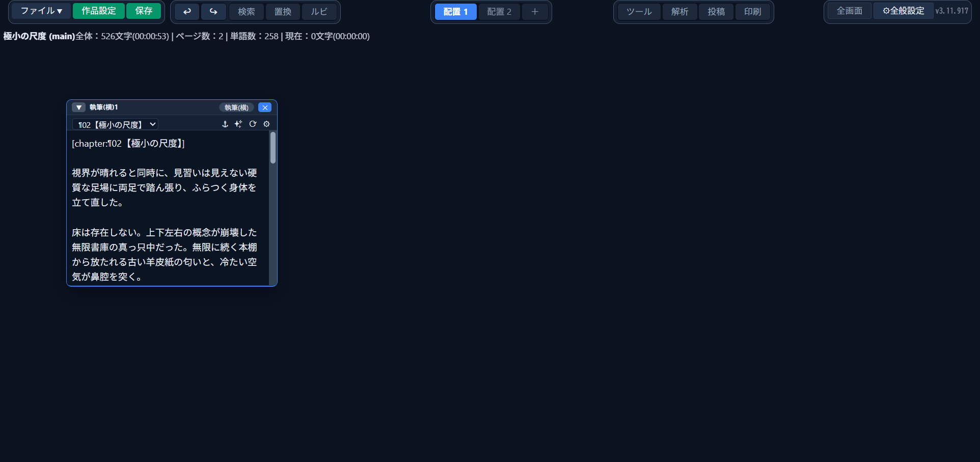Toggle 全画面 fullscreen mode
The height and width of the screenshot is (462, 980).
[850, 11]
